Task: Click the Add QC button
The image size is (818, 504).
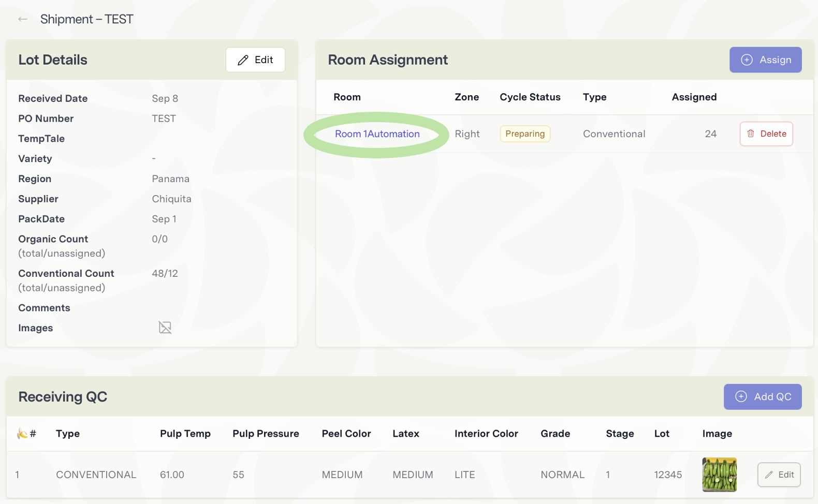Action: 762,397
